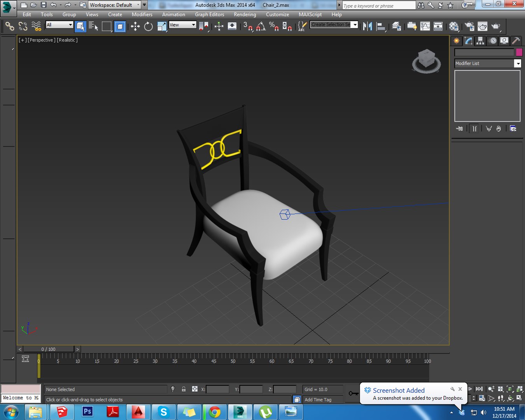Screen dimensions: 525x420
Task: Click the keyword search input field
Action: (379, 5)
